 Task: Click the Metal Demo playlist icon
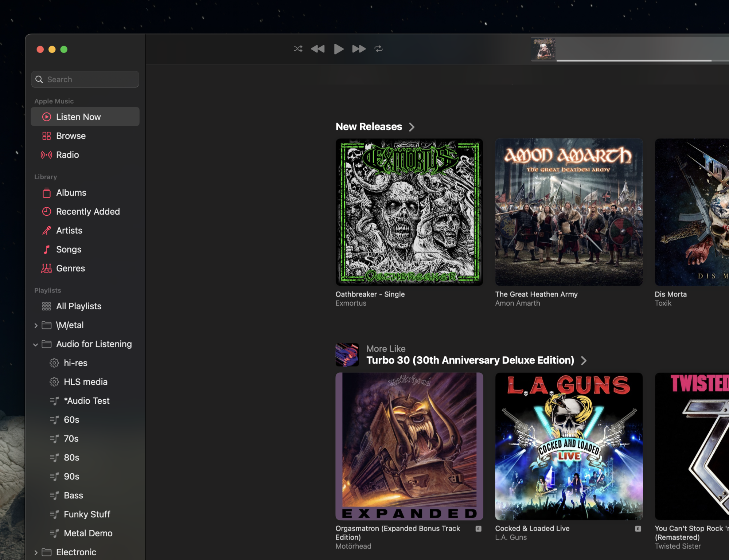[x=54, y=533]
